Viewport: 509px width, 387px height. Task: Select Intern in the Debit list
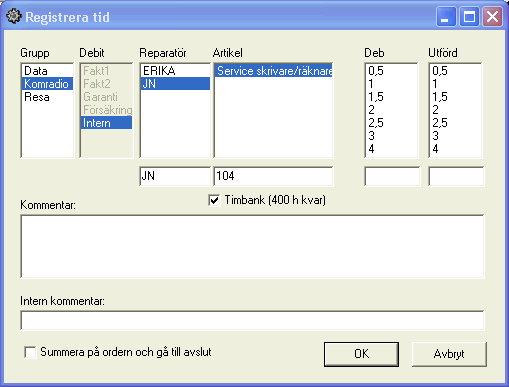click(x=106, y=123)
